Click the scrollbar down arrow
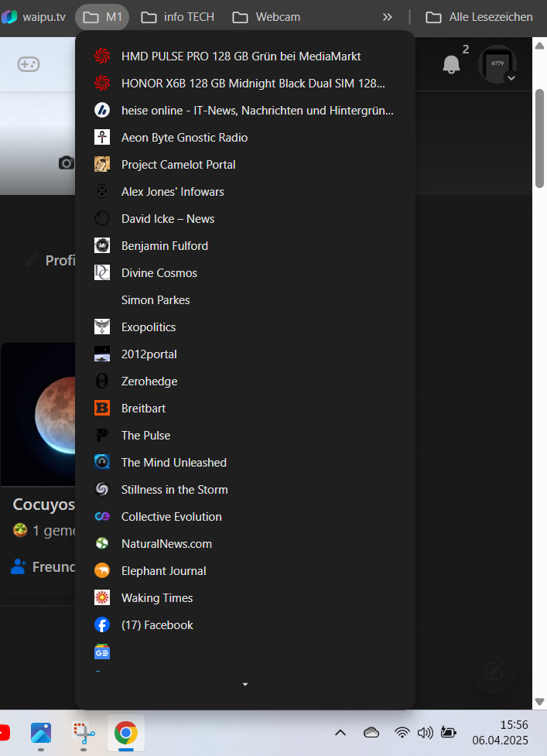The width and height of the screenshot is (547, 756). click(x=539, y=702)
